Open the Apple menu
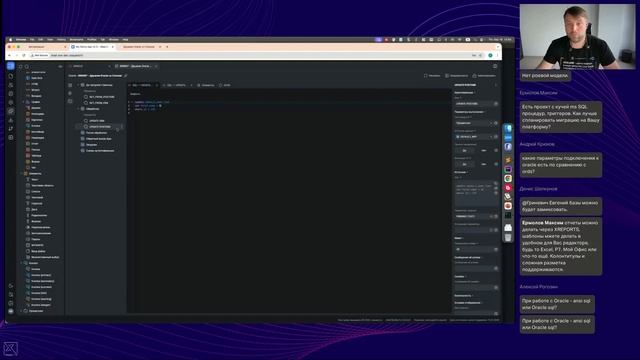Image resolution: width=640 pixels, height=360 pixels. [x=10, y=40]
